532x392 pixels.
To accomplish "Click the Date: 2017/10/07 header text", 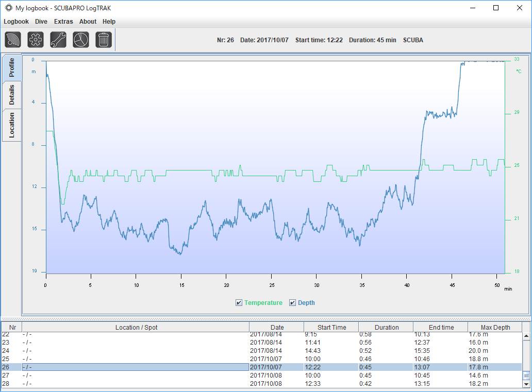I will coord(264,40).
